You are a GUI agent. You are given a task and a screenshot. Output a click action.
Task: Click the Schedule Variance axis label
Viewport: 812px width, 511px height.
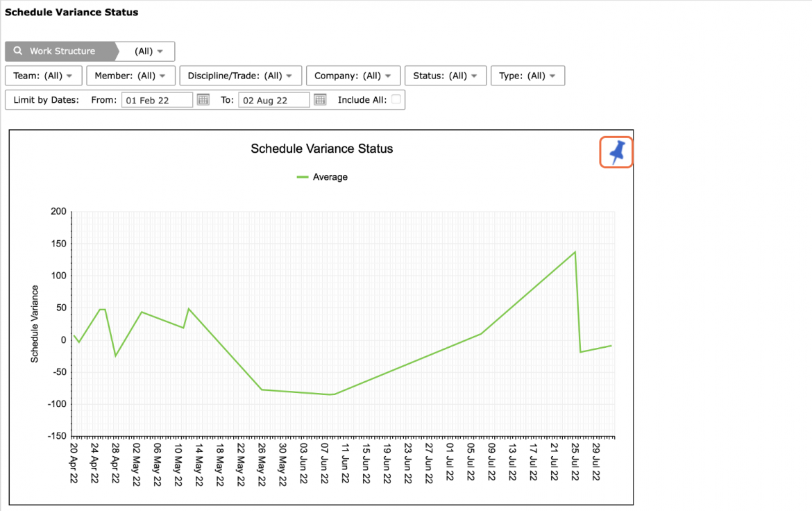click(x=35, y=324)
